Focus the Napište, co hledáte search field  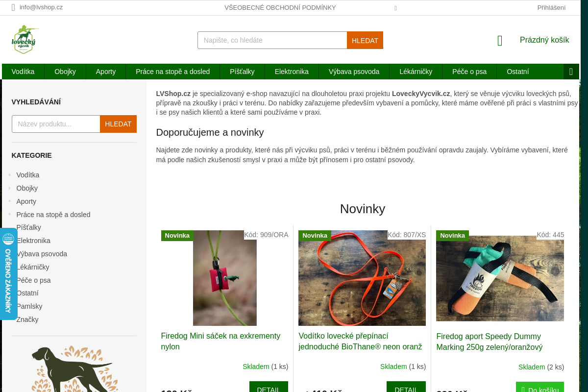tap(272, 40)
